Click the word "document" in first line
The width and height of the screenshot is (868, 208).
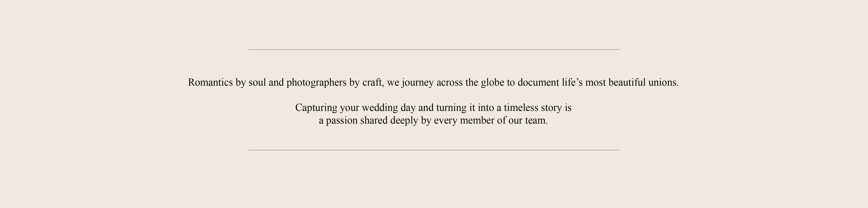coord(538,82)
